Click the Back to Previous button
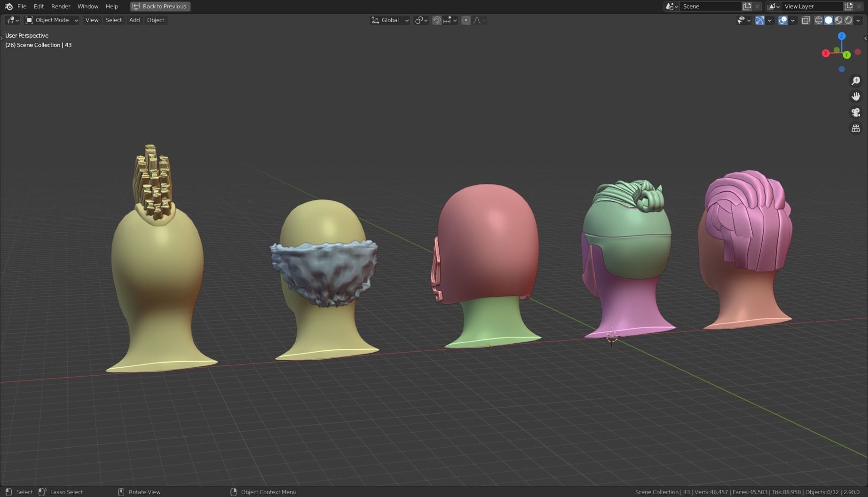 tap(160, 7)
